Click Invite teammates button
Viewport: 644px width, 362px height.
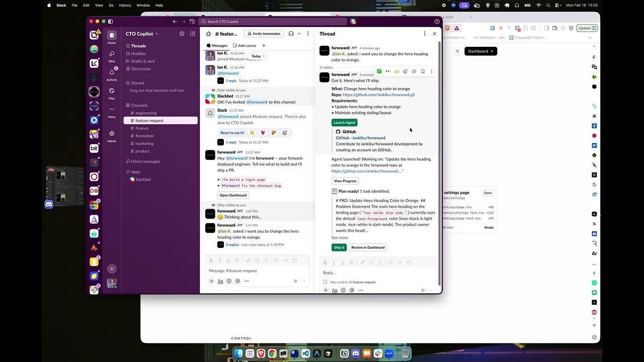tap(263, 34)
